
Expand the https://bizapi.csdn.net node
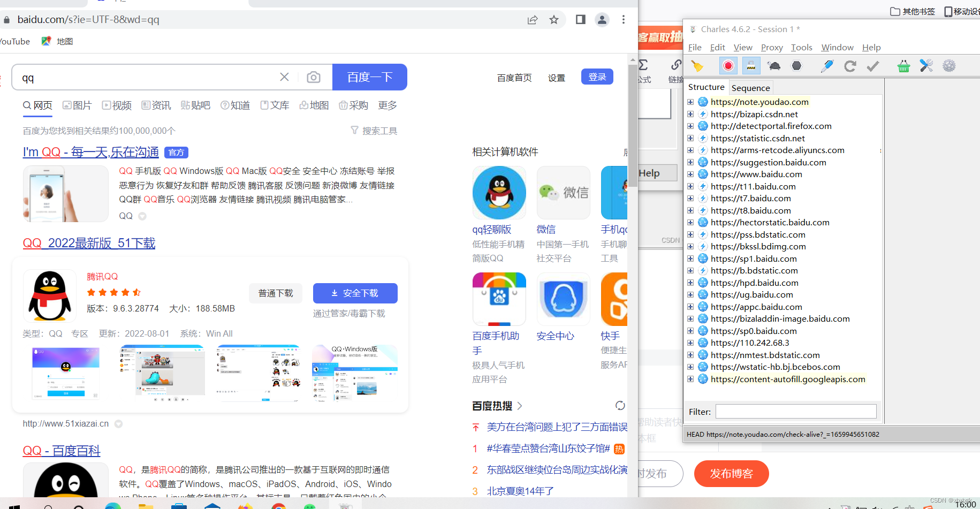click(690, 114)
